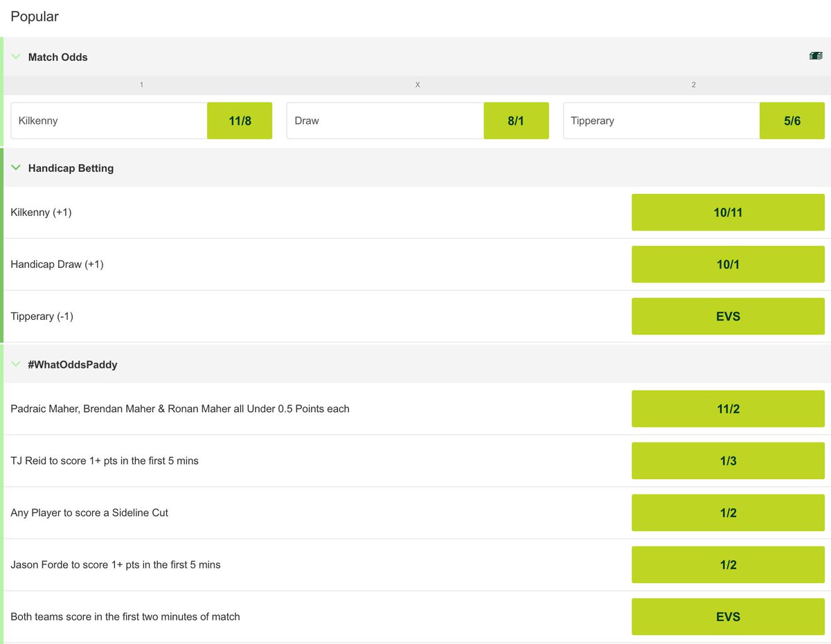Collapse the Handicap Betting section chevron
Screen dimensions: 831x644
16,167
